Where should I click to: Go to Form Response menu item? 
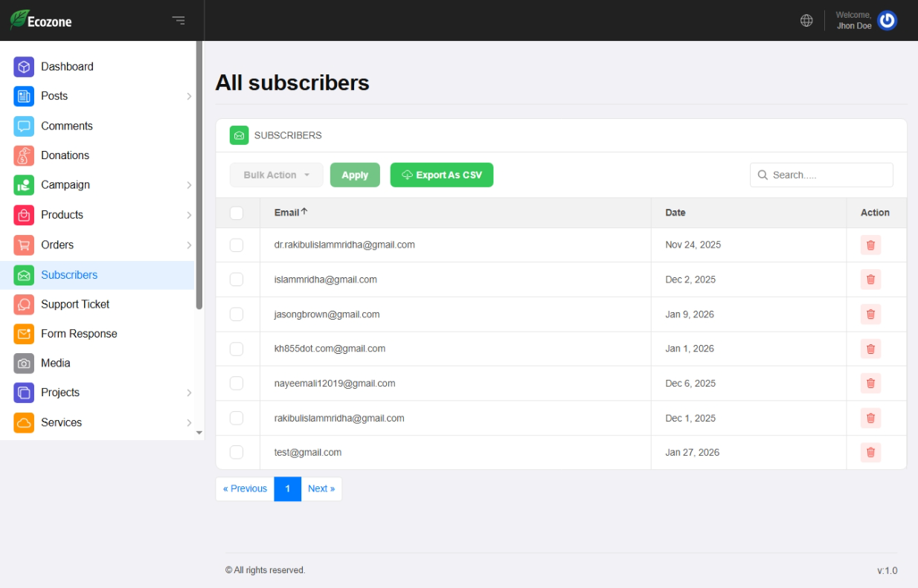tap(79, 334)
